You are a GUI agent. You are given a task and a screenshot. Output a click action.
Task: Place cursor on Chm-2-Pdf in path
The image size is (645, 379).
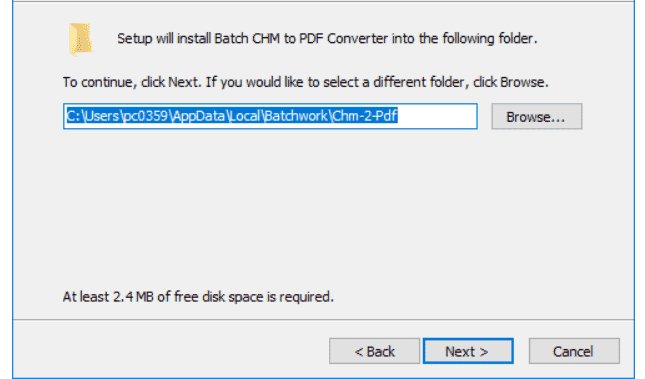click(364, 116)
